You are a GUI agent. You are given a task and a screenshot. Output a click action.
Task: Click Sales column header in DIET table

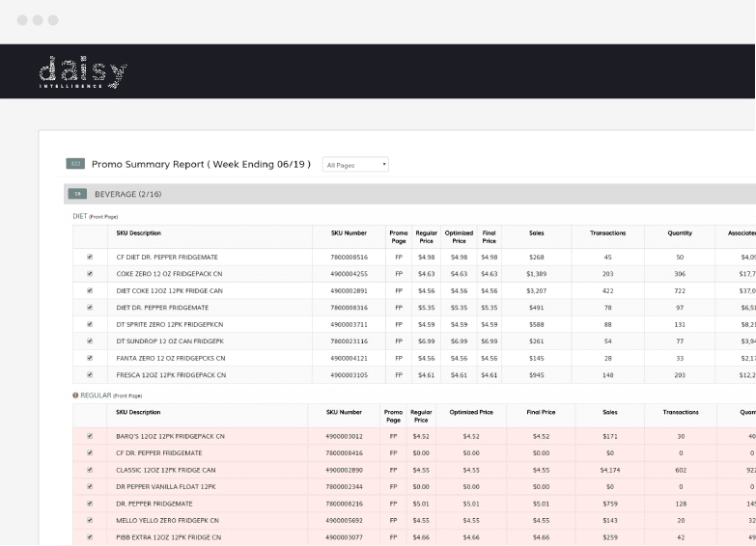[537, 233]
